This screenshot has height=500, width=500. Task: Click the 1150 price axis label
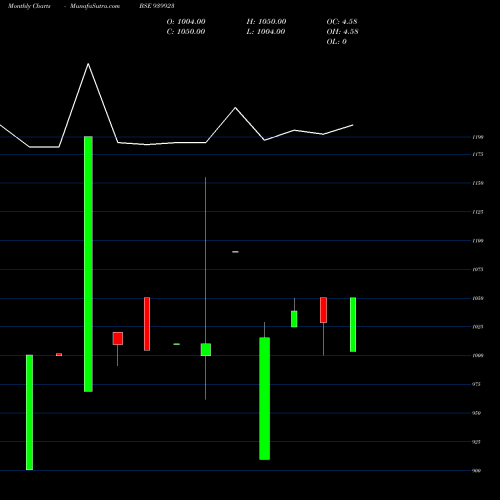coord(478,183)
